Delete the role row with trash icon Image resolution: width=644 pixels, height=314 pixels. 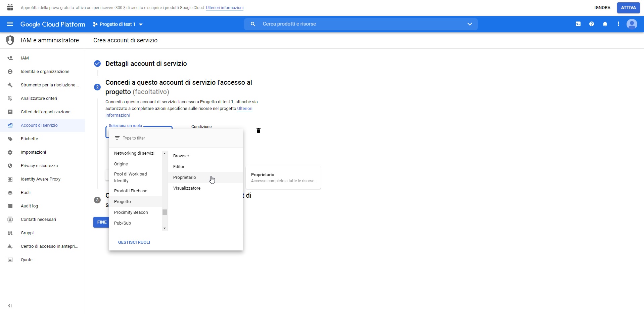point(259,130)
